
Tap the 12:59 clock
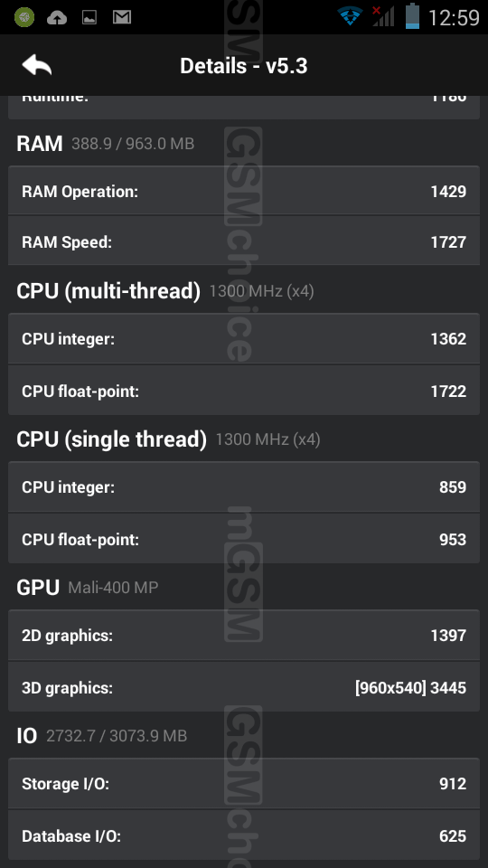point(454,18)
